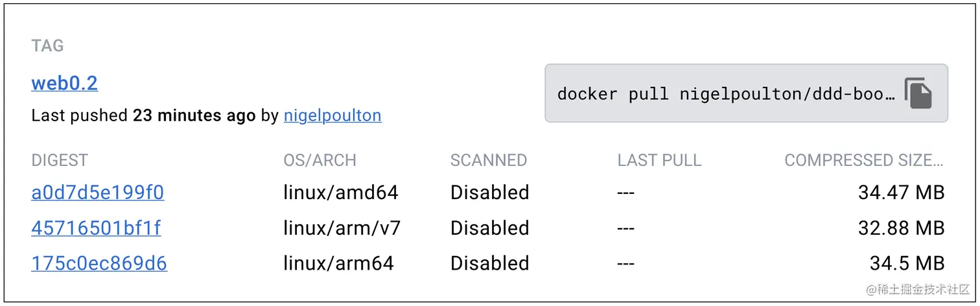Open the web0.2 tag link
980x306 pixels.
(65, 83)
